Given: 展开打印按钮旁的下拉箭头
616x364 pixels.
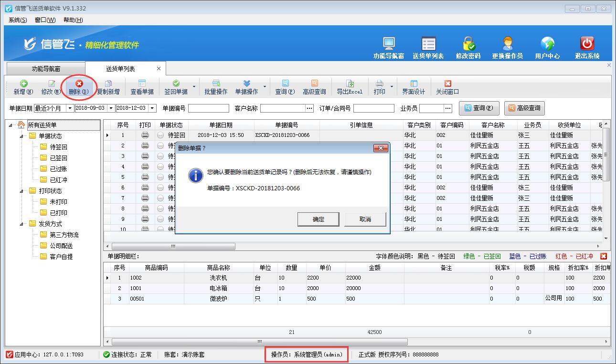Looking at the screenshot, I should [x=393, y=86].
